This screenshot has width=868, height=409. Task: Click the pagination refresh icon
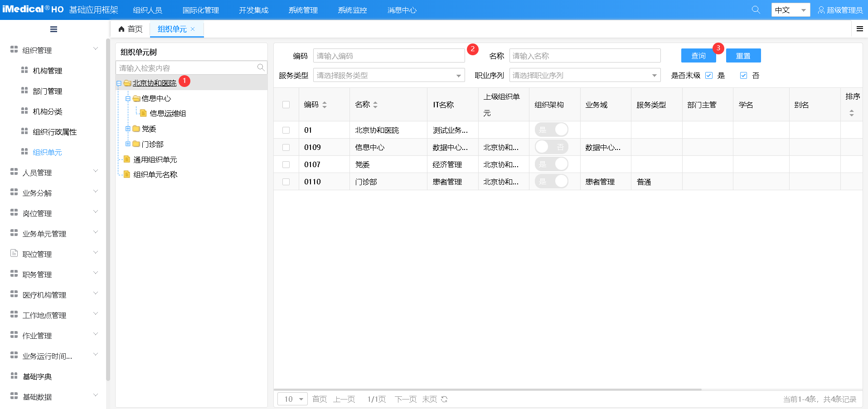coord(444,399)
